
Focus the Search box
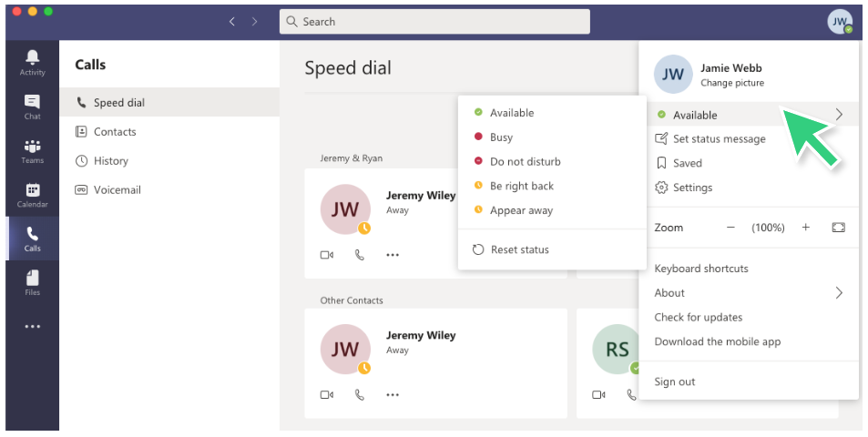[x=434, y=22]
